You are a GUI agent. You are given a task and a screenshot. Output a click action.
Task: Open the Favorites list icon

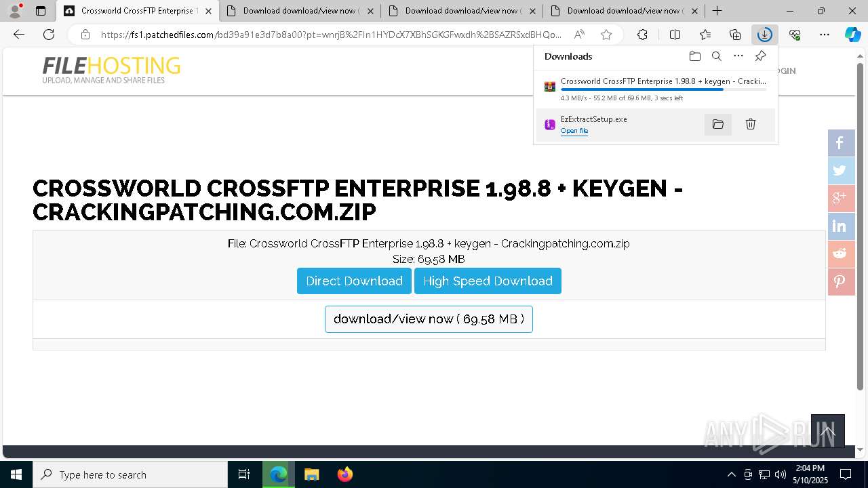705,35
